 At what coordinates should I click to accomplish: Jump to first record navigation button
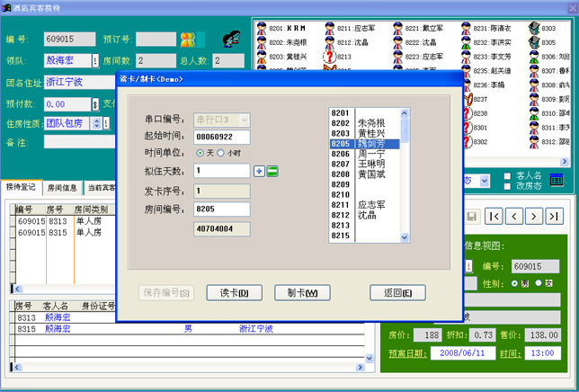[x=494, y=216]
